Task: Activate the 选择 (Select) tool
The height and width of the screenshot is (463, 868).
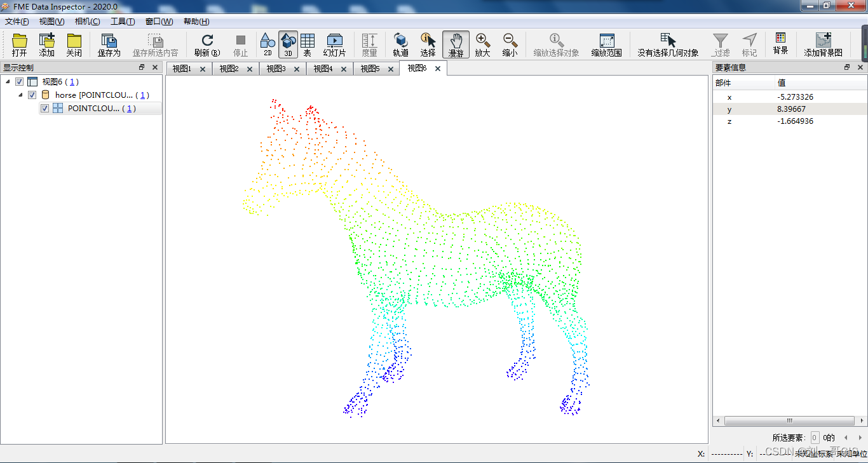Action: pos(428,44)
